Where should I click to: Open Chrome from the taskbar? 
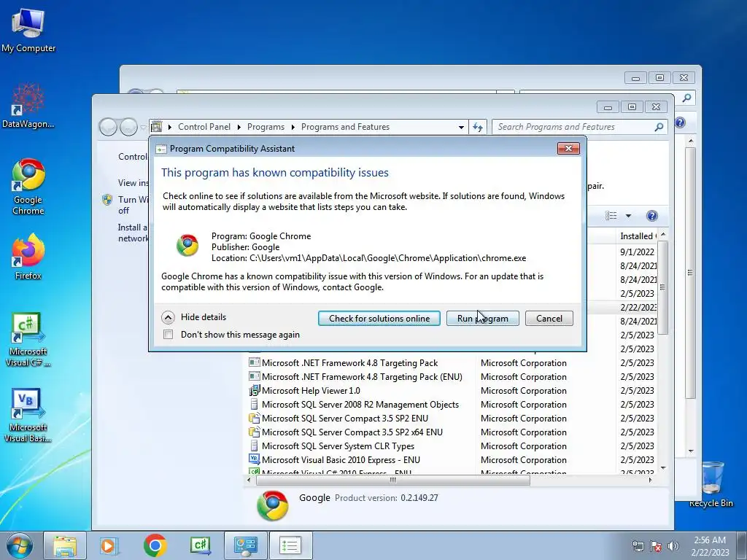tap(155, 545)
